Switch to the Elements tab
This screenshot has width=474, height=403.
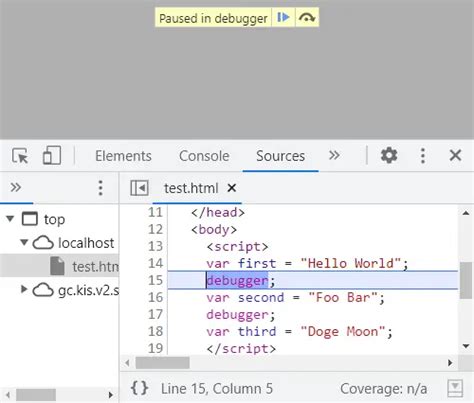(123, 156)
